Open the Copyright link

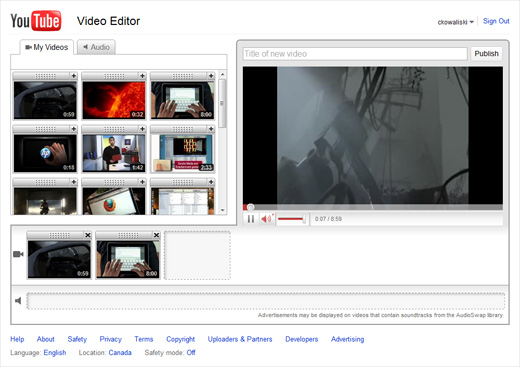[x=180, y=339]
